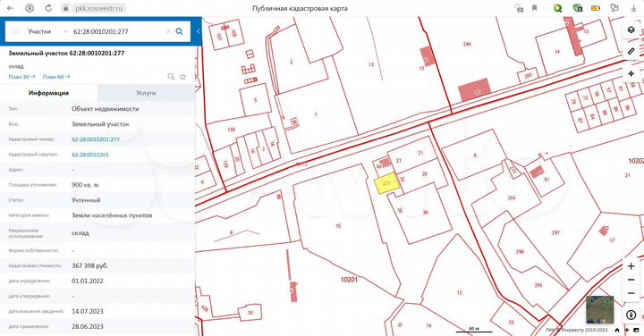Select the ruler measurement tool

(x=631, y=52)
